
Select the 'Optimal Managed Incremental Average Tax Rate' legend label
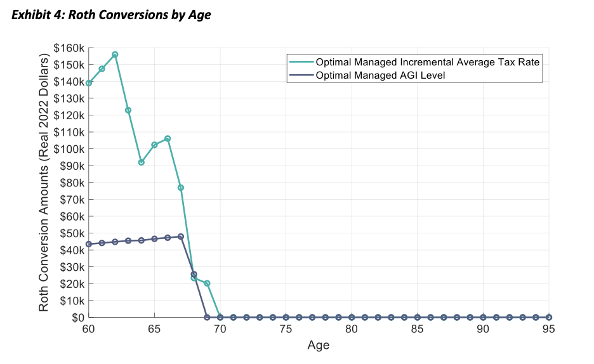[x=427, y=62]
